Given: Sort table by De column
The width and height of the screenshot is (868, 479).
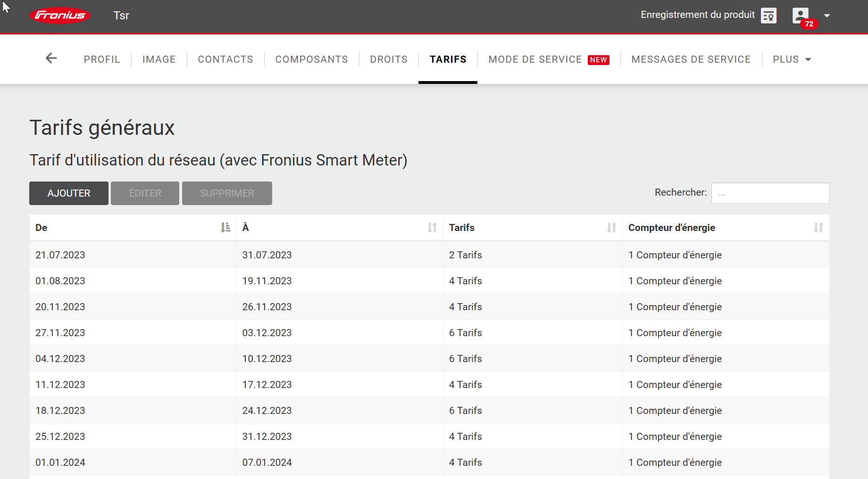Looking at the screenshot, I should (225, 228).
